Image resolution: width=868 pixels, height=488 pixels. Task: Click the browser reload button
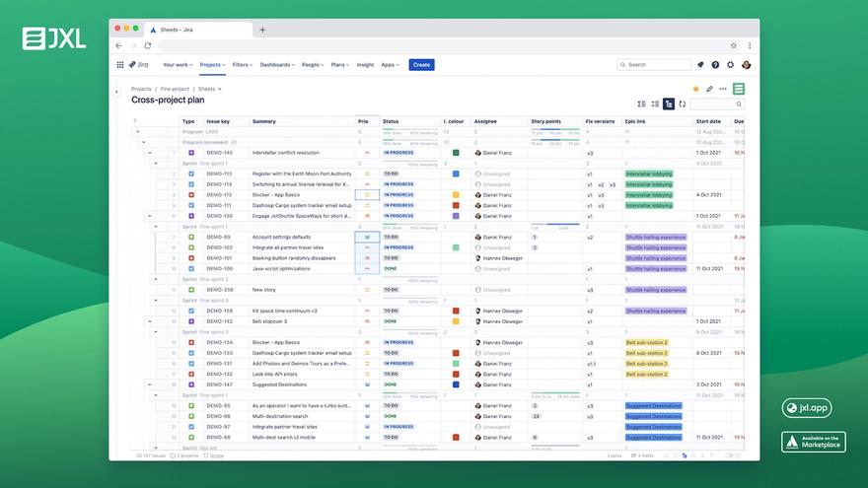pos(148,45)
